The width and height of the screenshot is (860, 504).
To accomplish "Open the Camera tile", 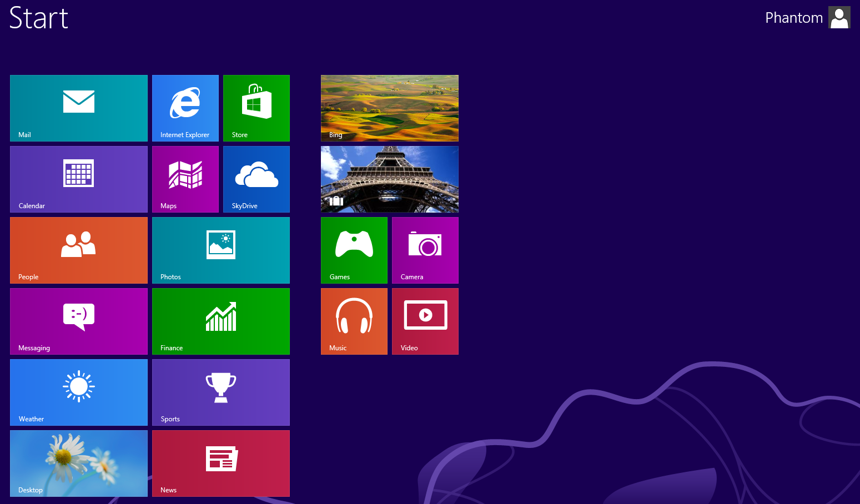I will 425,250.
